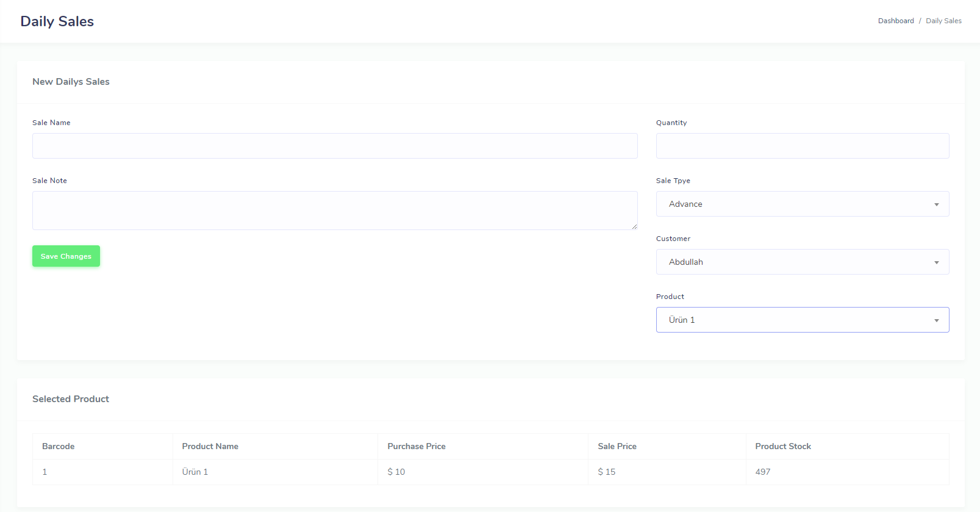Select the $ 10 purchase price cell
980x512 pixels.
click(x=396, y=472)
